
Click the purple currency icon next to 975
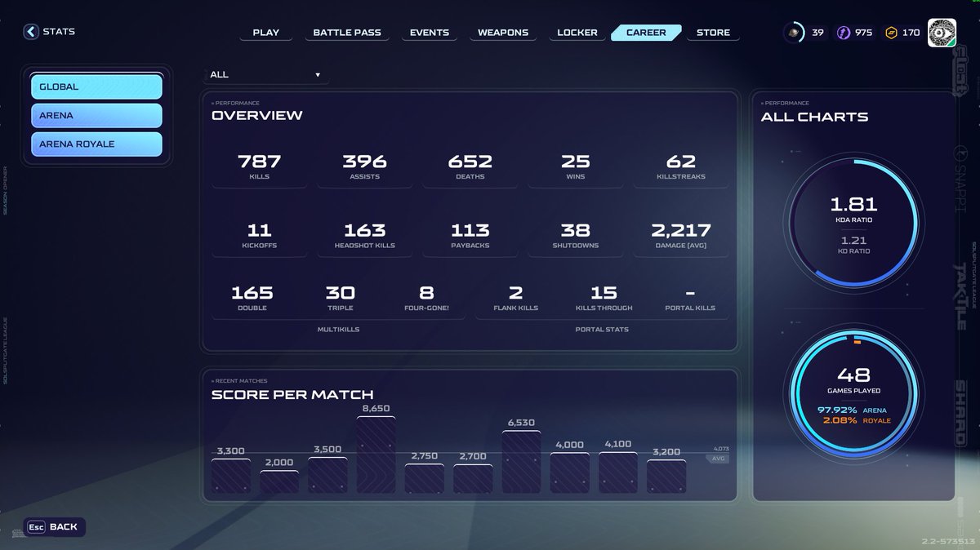tap(843, 33)
